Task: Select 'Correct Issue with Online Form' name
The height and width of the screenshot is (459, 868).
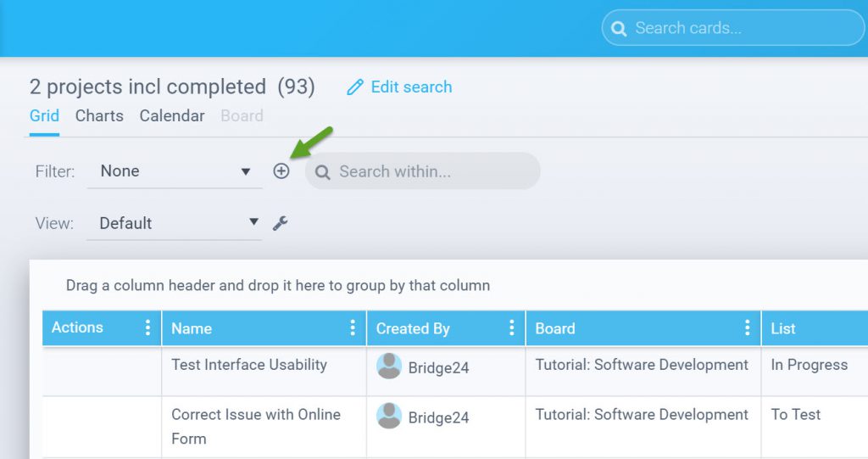Action: tap(256, 426)
